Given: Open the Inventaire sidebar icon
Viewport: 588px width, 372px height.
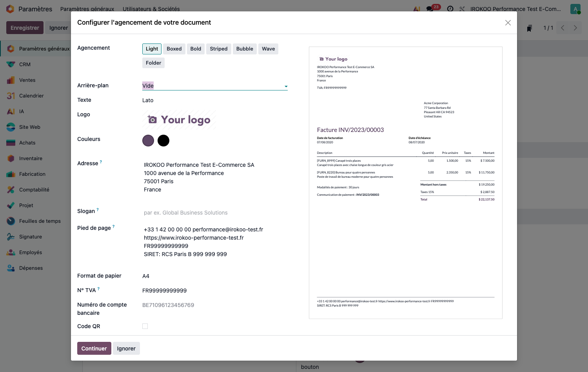Looking at the screenshot, I should coord(11,158).
